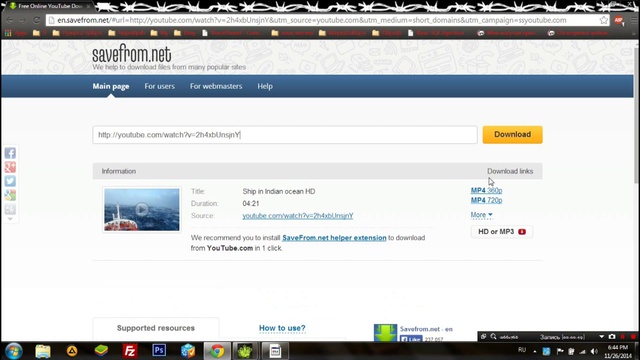Click the recorder magnifier icon

tap(493, 336)
